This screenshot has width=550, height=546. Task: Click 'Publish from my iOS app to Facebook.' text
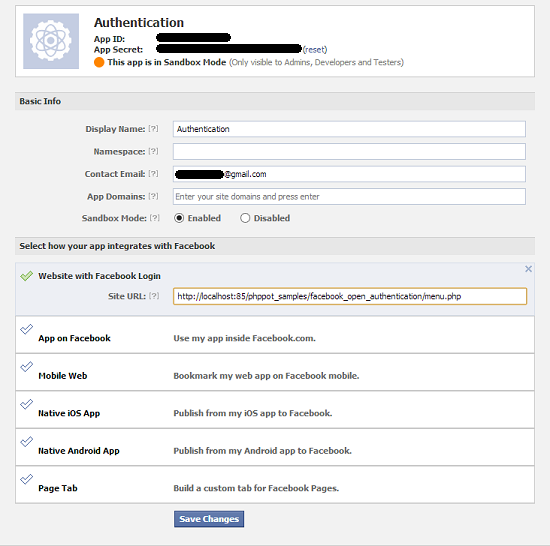(x=253, y=413)
